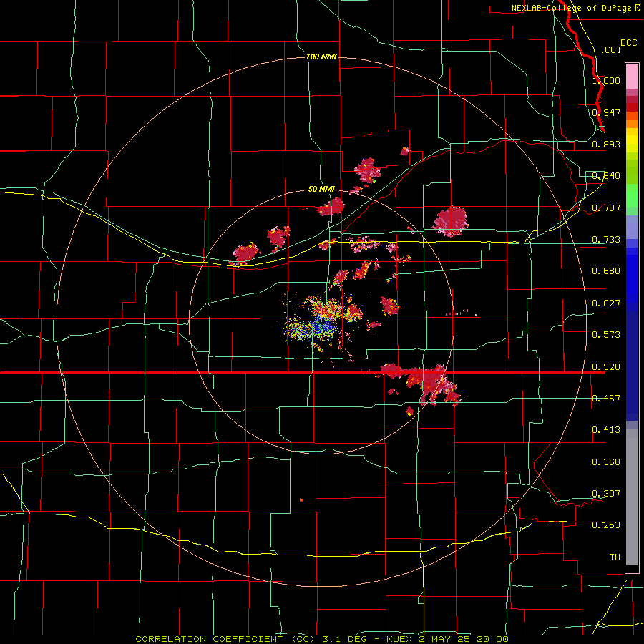Click the 0.840 scale value
The image size is (644, 644).
pyautogui.click(x=606, y=176)
